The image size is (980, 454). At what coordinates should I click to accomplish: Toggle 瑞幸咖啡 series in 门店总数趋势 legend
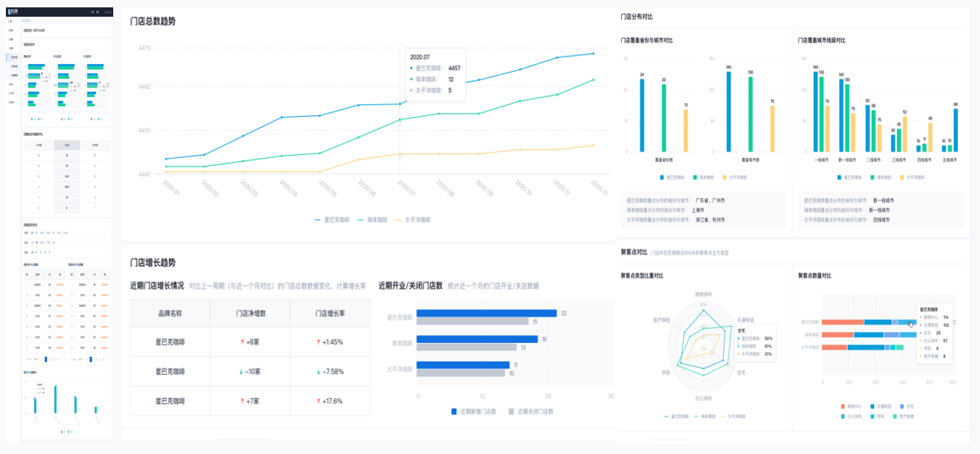tap(373, 220)
